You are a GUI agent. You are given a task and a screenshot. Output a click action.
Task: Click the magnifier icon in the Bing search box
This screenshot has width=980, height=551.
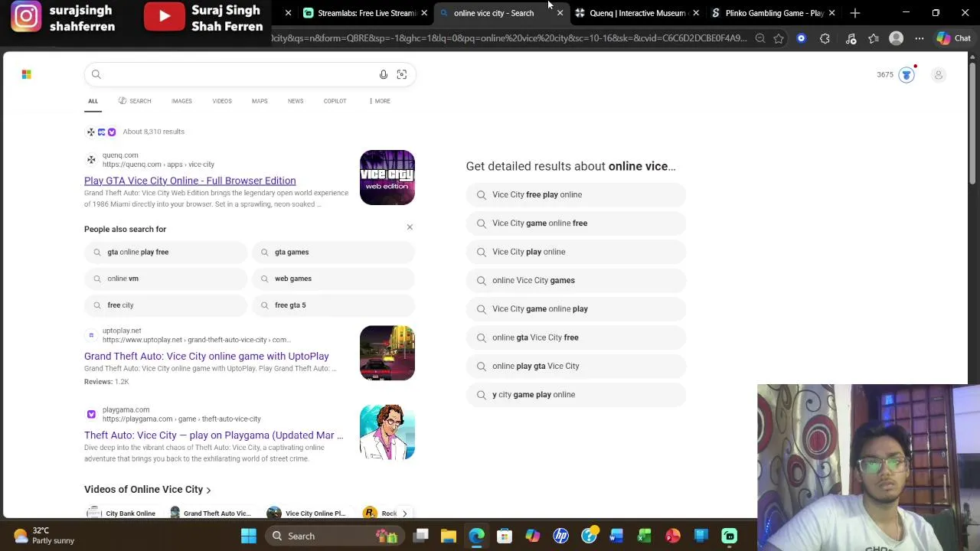point(96,74)
